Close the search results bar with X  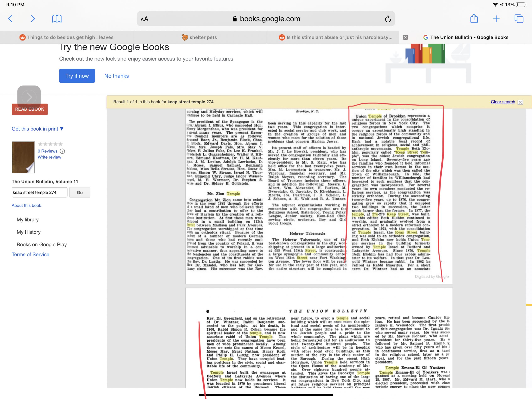coord(520,102)
